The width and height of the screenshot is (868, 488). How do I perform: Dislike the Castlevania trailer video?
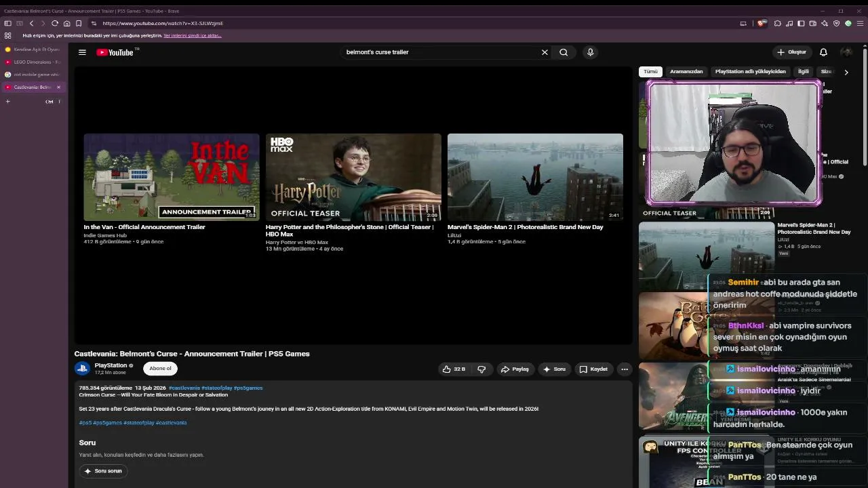tap(481, 369)
